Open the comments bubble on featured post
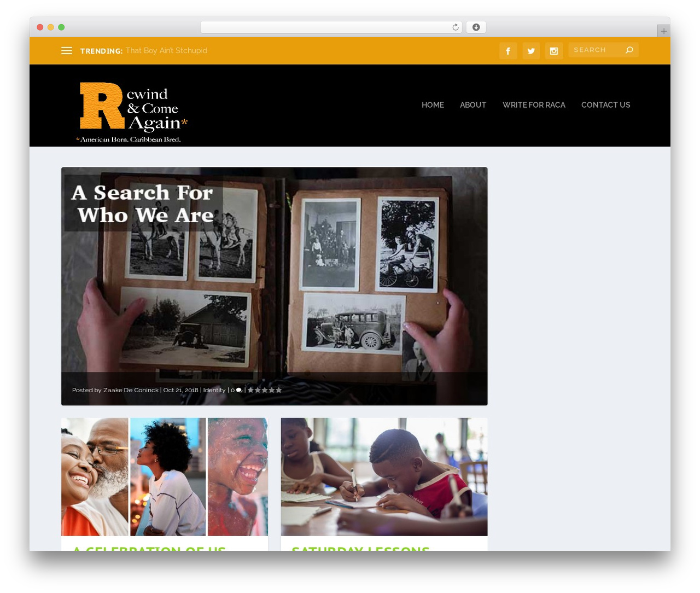The image size is (700, 593). click(x=238, y=390)
